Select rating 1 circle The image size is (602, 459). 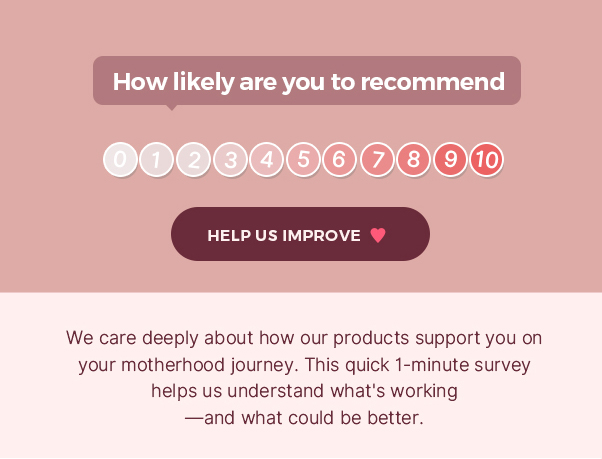[156, 159]
